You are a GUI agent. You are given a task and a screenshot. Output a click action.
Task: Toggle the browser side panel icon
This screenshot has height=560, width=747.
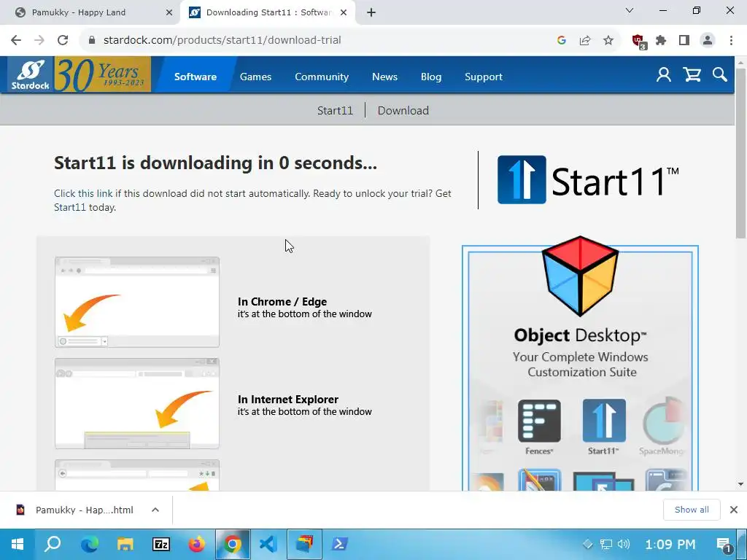pos(684,40)
